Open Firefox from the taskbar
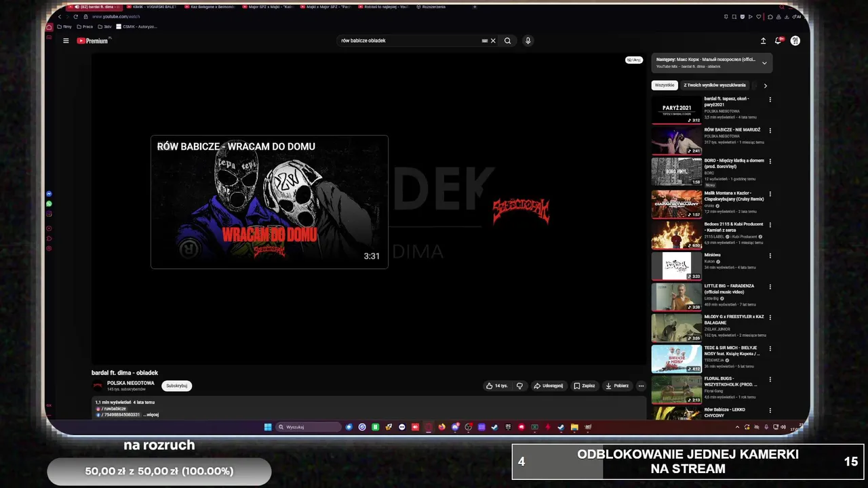The width and height of the screenshot is (868, 488). (x=441, y=427)
